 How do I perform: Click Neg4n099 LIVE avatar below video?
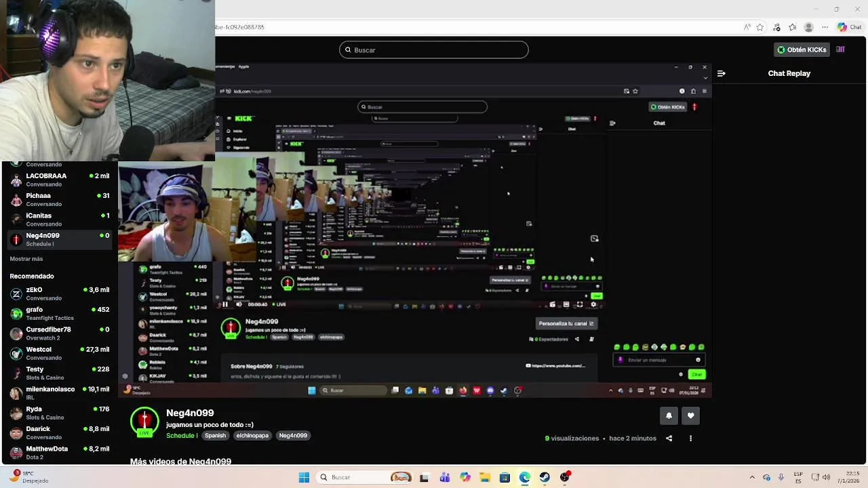pos(144,422)
